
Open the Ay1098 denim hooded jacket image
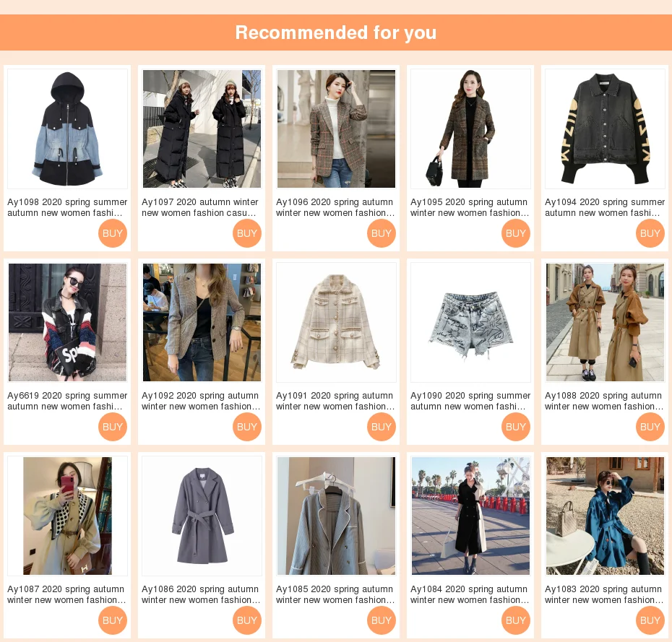(67, 129)
